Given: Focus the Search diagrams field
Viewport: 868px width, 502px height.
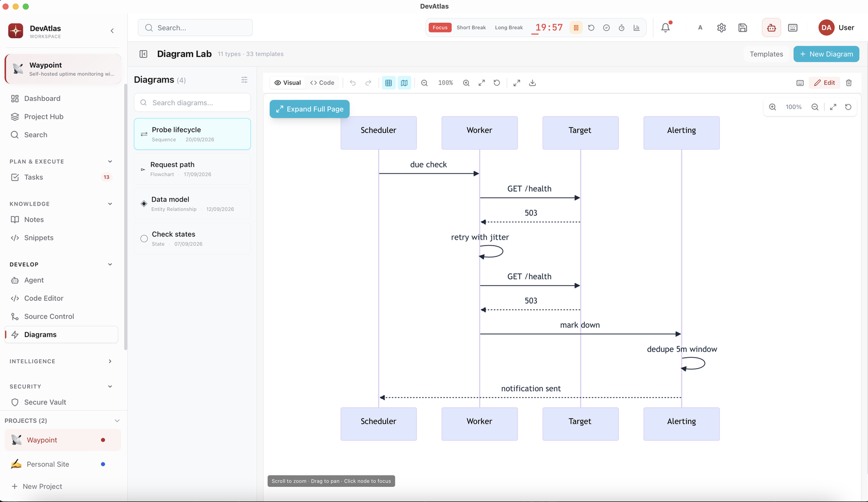Looking at the screenshot, I should tap(193, 102).
